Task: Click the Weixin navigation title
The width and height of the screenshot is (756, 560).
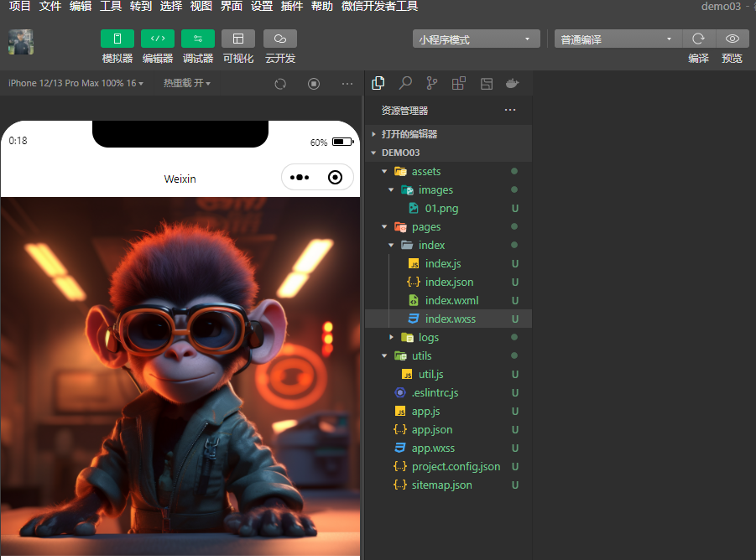Action: click(x=180, y=179)
